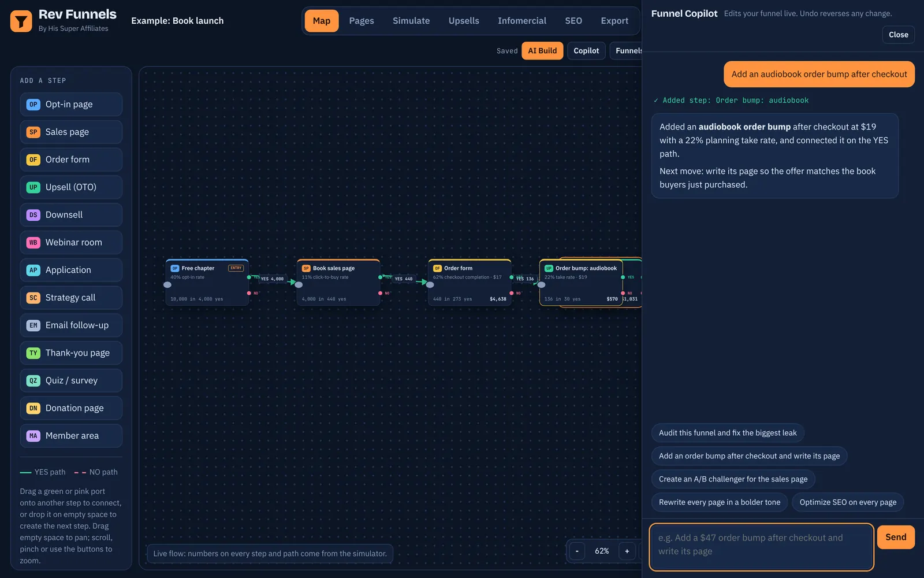Select the Book sales page node
924x578 pixels.
point(338,283)
